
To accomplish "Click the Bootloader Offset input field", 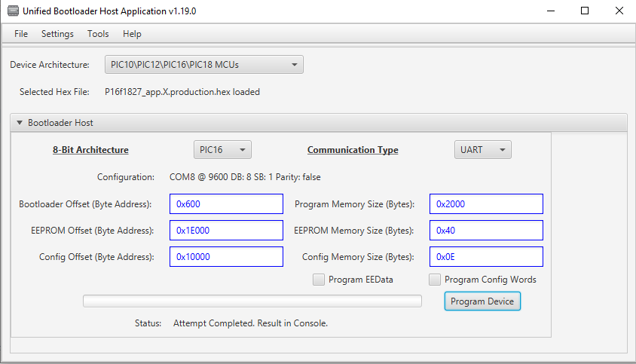I will point(226,204).
